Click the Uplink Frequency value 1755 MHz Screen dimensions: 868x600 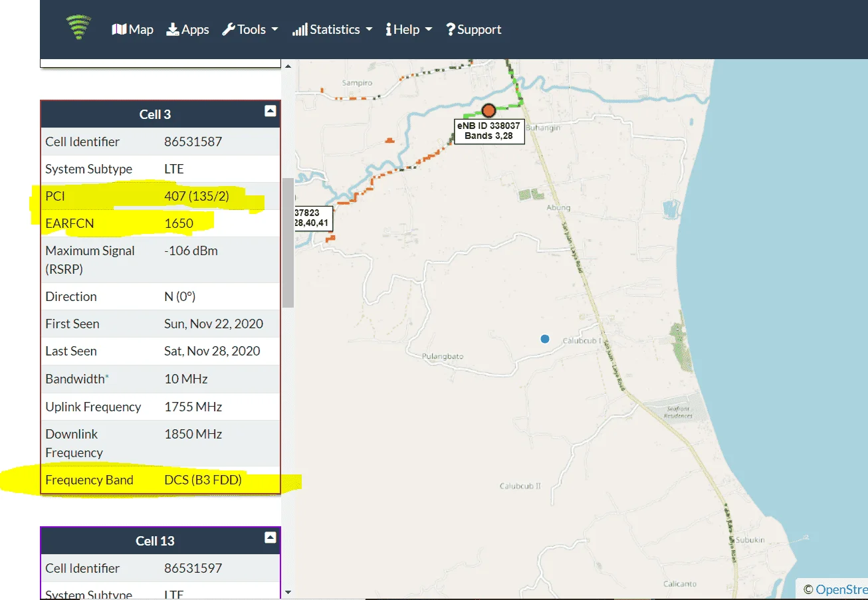[x=193, y=407]
